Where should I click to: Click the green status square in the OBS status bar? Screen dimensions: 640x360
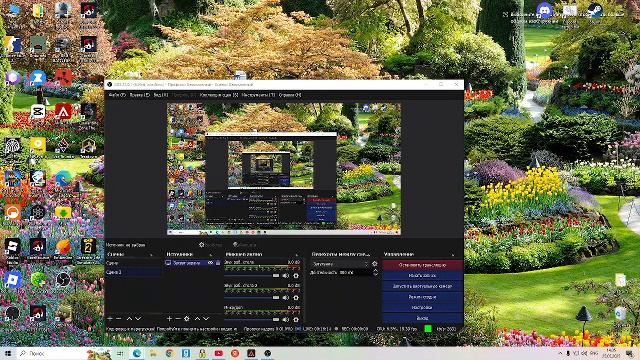[x=428, y=328]
